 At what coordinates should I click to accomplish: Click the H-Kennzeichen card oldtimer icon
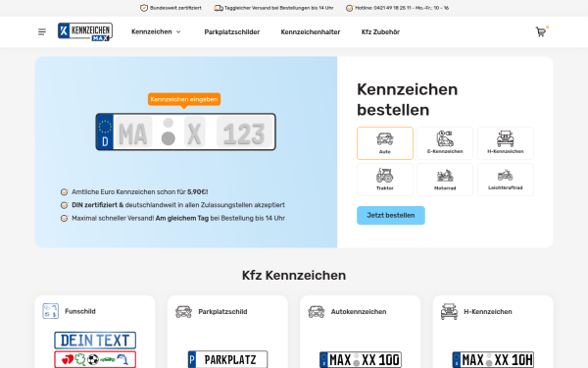point(449,312)
